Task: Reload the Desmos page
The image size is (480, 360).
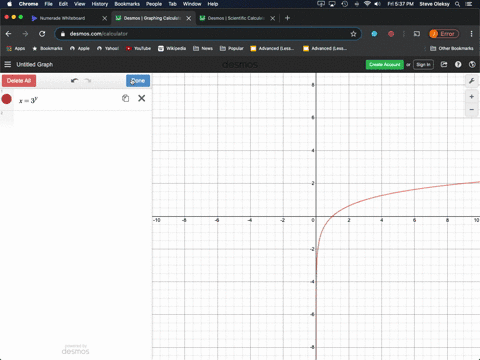Action: (x=42, y=34)
